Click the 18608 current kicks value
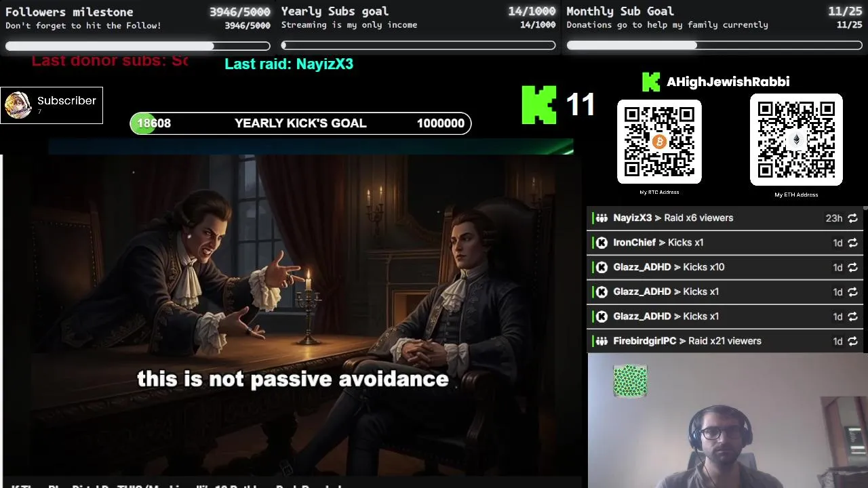Viewport: 868px width, 488px height. pyautogui.click(x=154, y=123)
